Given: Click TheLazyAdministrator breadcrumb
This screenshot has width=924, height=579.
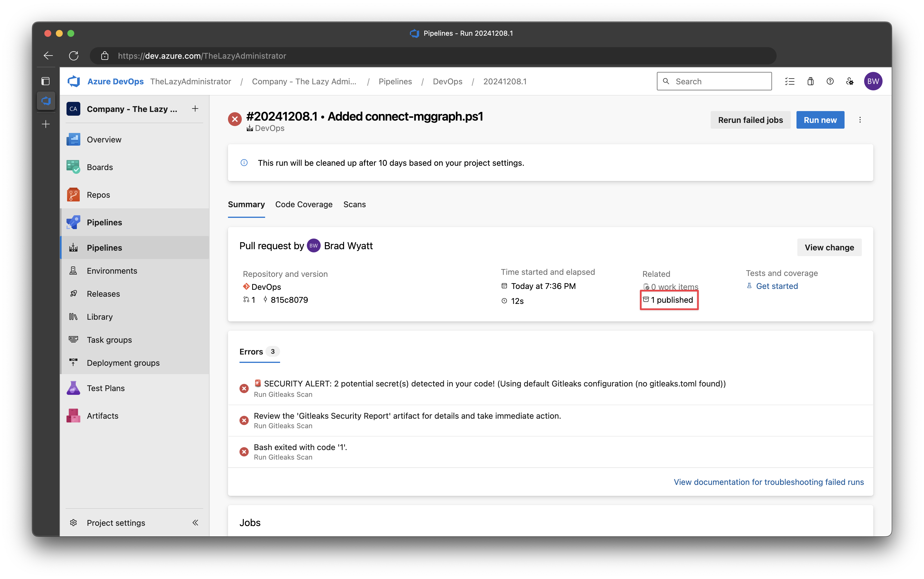Looking at the screenshot, I should [x=190, y=81].
